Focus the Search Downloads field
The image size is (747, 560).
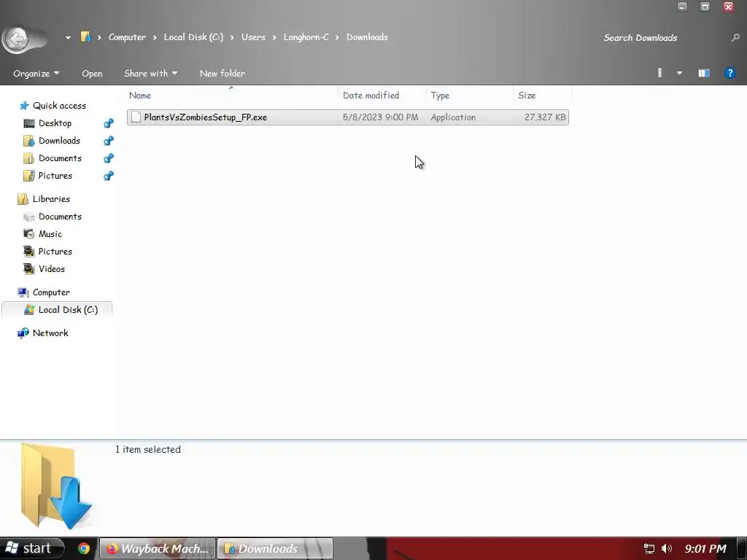pos(664,38)
